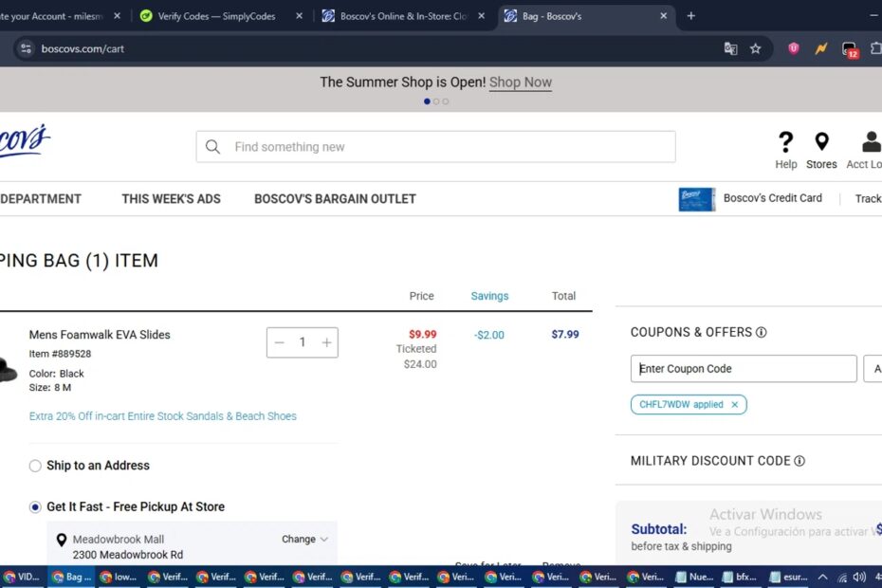Select Ship to an Address option

[x=35, y=466]
